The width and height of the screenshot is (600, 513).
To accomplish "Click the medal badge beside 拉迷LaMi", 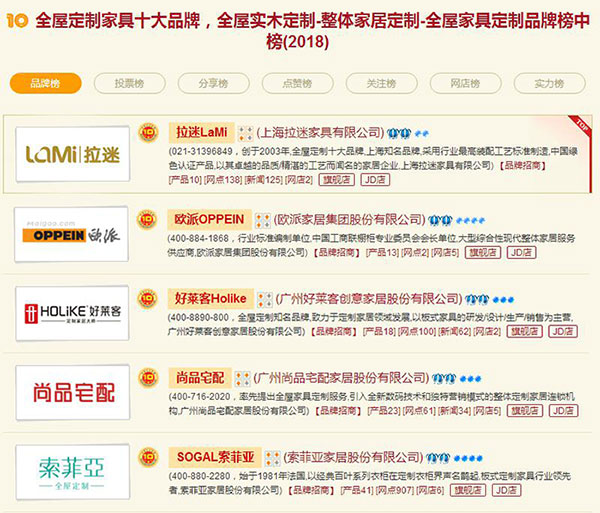I will (x=149, y=133).
